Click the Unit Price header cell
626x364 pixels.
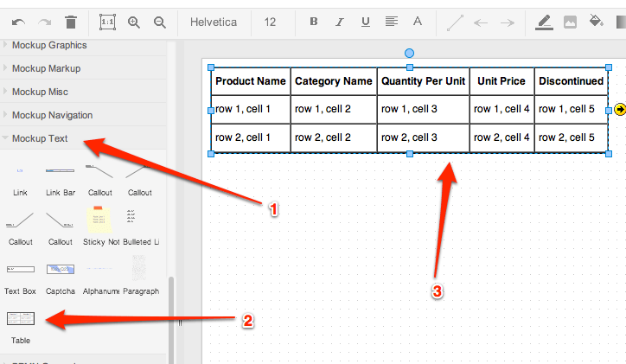(x=501, y=81)
